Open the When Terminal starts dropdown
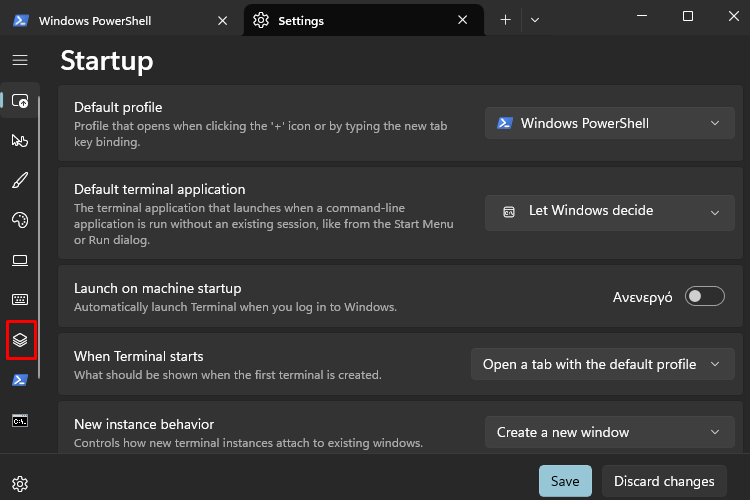 coord(603,364)
